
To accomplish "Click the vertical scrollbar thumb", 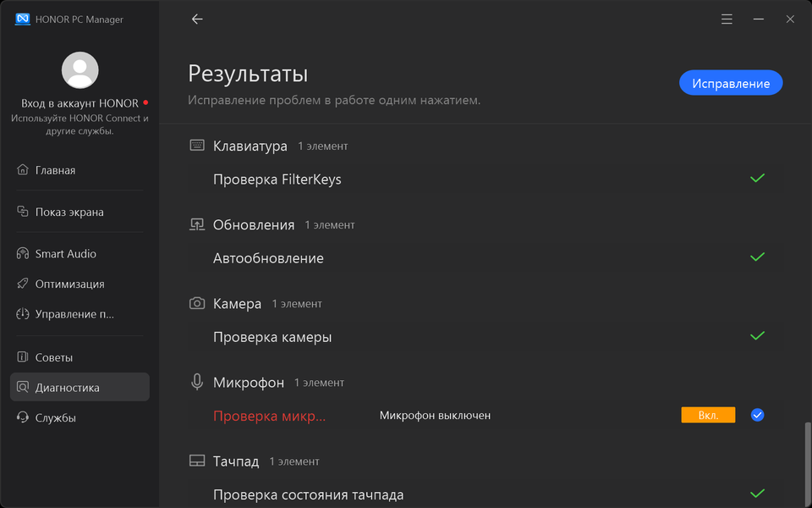I will click(806, 461).
